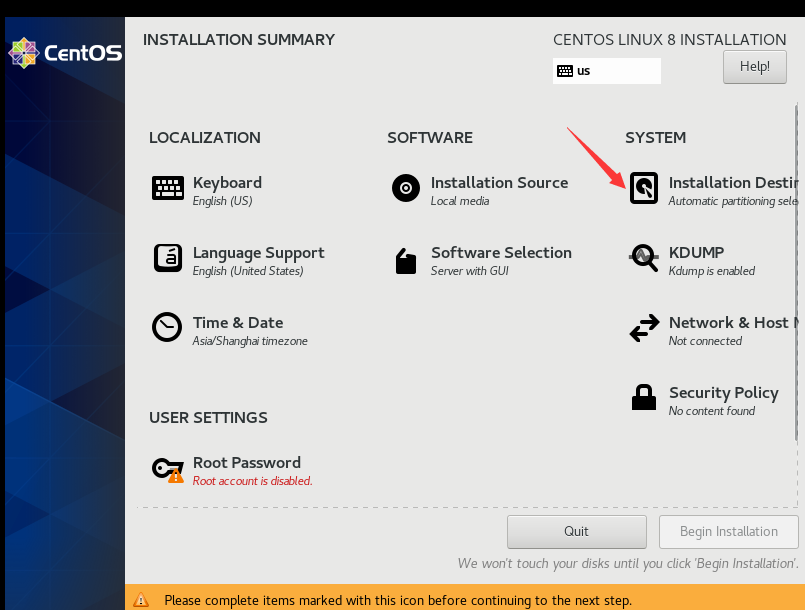805x610 pixels.
Task: Click the INSTALLATION SUMMARY heading
Action: (239, 40)
